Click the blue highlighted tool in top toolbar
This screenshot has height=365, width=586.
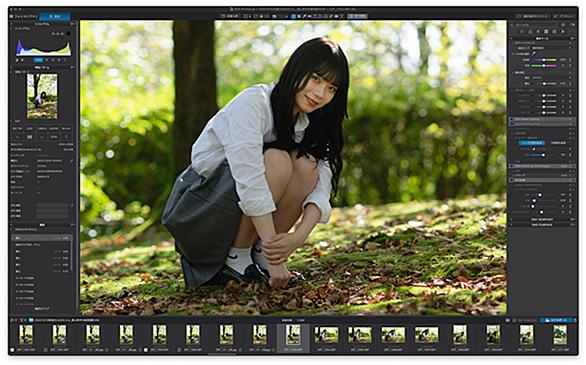tap(294, 16)
